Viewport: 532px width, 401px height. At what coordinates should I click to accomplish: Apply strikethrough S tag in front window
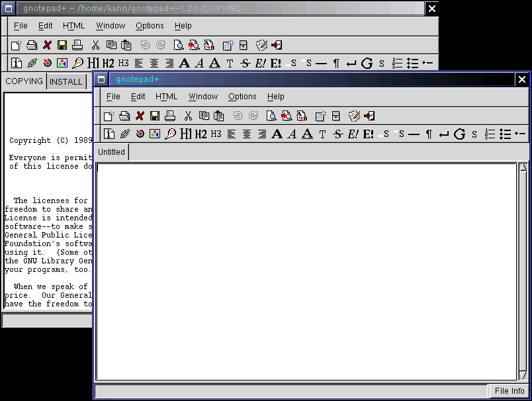(x=337, y=134)
